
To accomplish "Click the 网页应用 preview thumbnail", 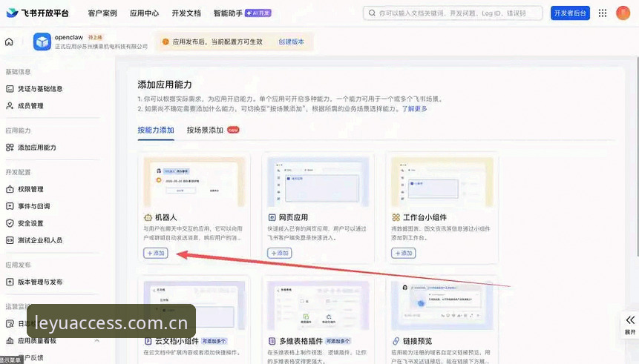I will (x=318, y=182).
